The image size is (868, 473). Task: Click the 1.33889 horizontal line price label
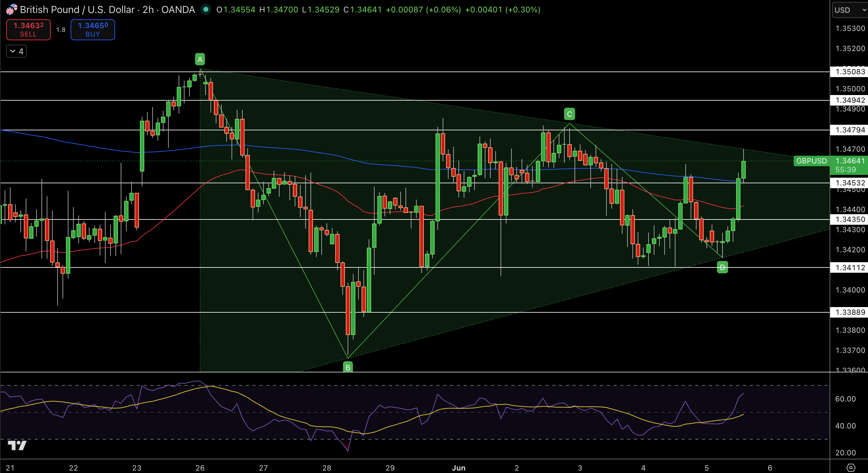click(x=849, y=312)
